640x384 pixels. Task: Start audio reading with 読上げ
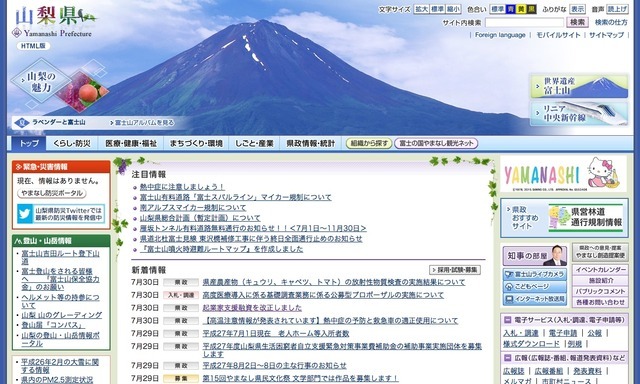click(x=618, y=9)
